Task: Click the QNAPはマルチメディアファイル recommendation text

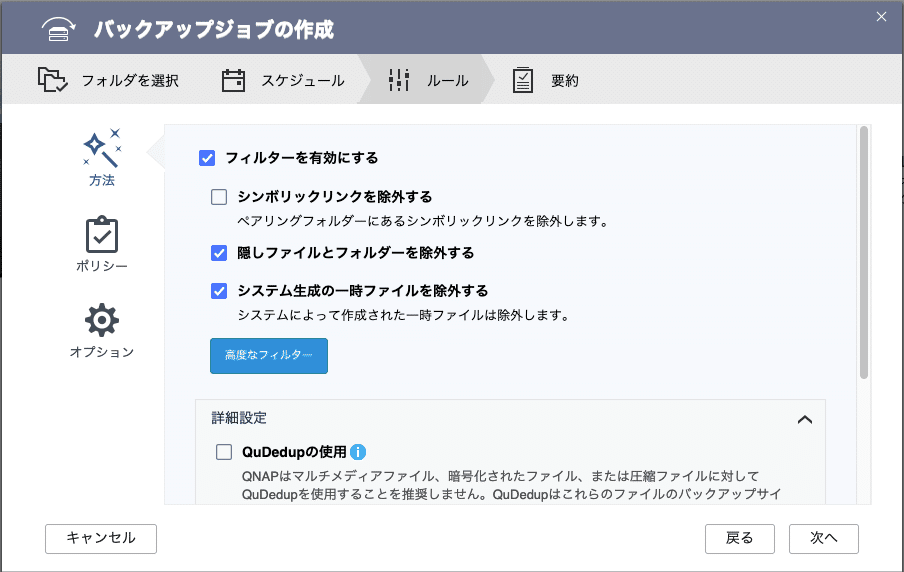Action: tap(511, 485)
